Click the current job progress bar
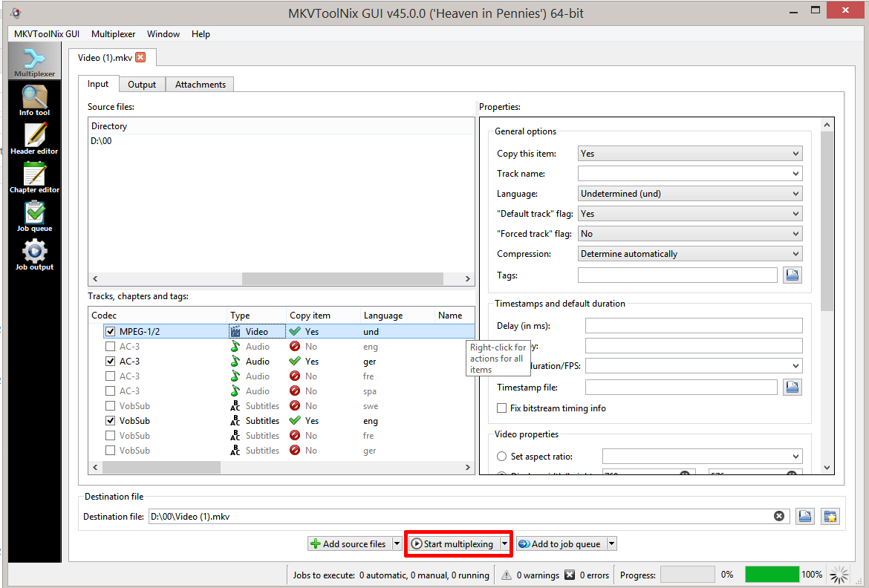Viewport: 869px width, 588px height. (x=688, y=575)
